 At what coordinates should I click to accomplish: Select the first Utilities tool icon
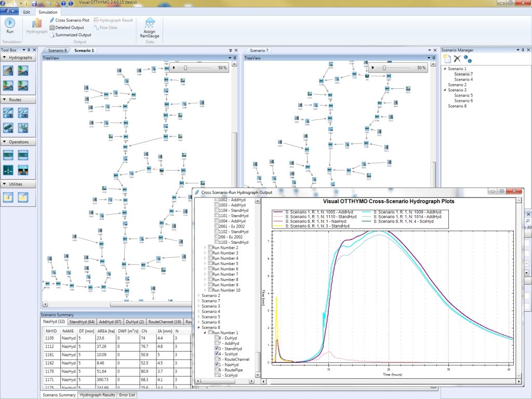pyautogui.click(x=8, y=197)
